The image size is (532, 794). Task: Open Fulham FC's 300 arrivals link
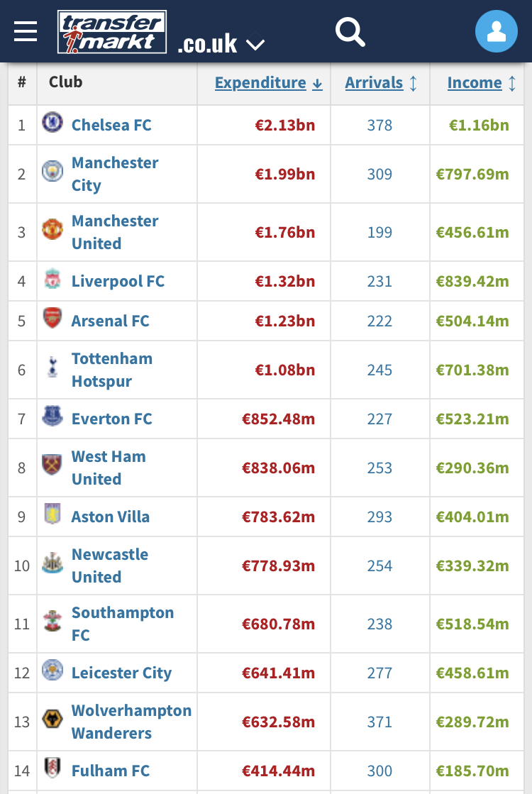379,771
